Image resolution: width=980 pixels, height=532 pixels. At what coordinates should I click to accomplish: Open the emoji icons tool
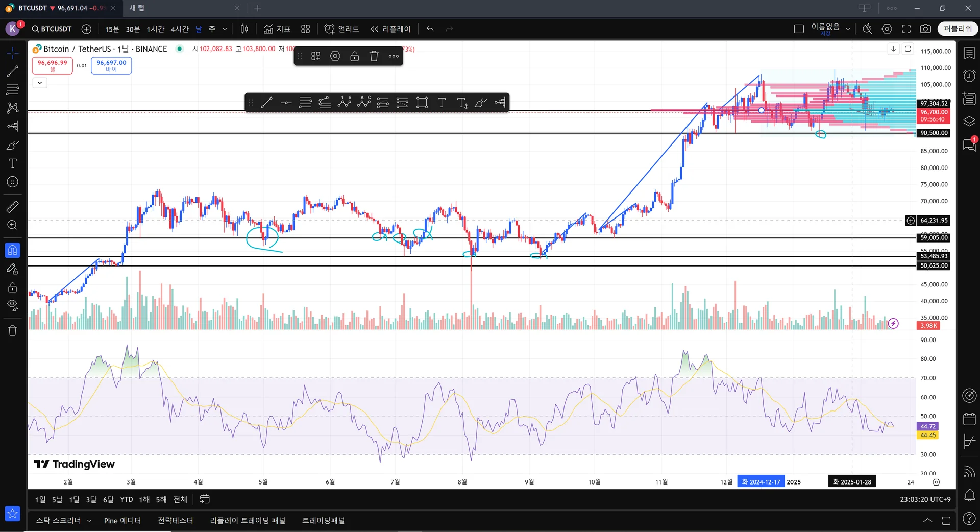pyautogui.click(x=12, y=182)
